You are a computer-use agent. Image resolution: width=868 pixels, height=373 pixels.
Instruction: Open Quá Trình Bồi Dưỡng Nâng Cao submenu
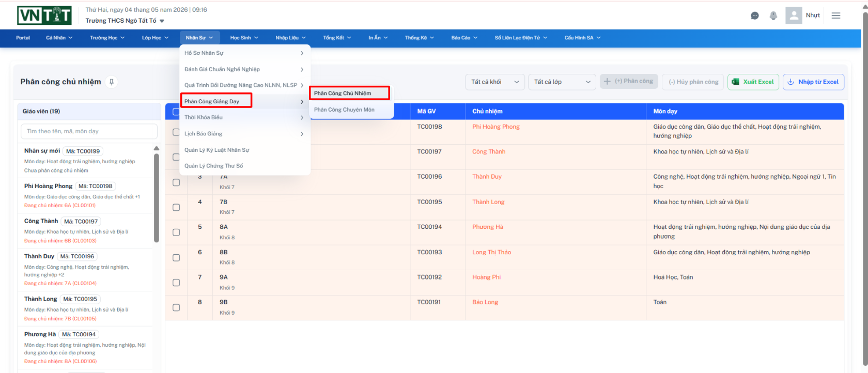[x=244, y=85]
